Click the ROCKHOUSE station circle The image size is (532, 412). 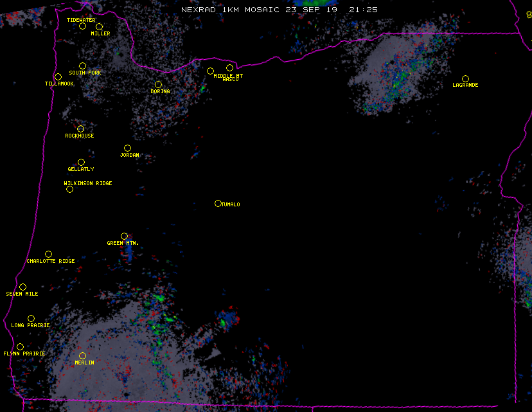(x=80, y=129)
